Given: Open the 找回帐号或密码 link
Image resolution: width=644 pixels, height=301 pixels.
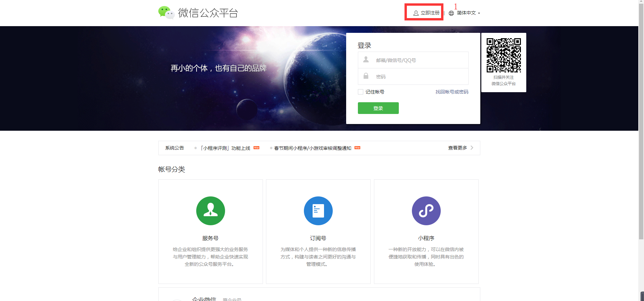Looking at the screenshot, I should [452, 92].
